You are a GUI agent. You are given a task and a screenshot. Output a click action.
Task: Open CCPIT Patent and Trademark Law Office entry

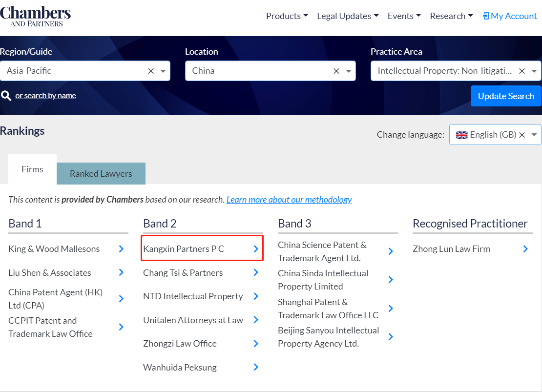(50, 327)
